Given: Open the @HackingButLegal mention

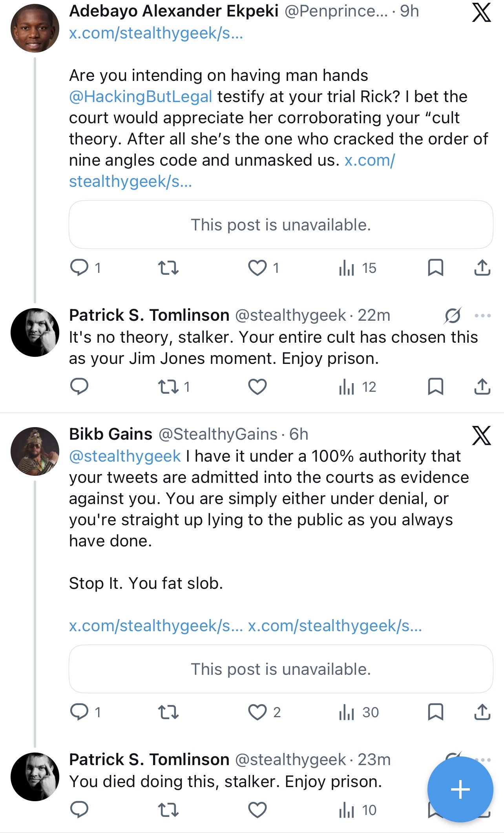Looking at the screenshot, I should pyautogui.click(x=141, y=97).
